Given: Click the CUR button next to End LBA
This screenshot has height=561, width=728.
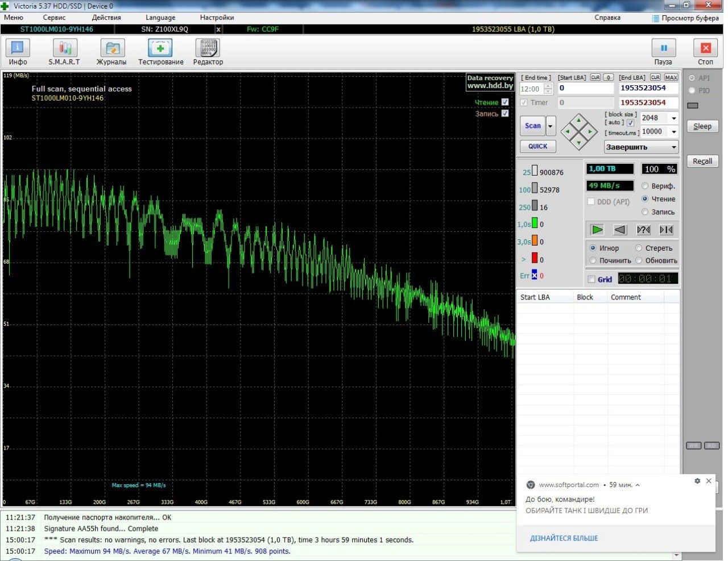Looking at the screenshot, I should click(x=655, y=77).
